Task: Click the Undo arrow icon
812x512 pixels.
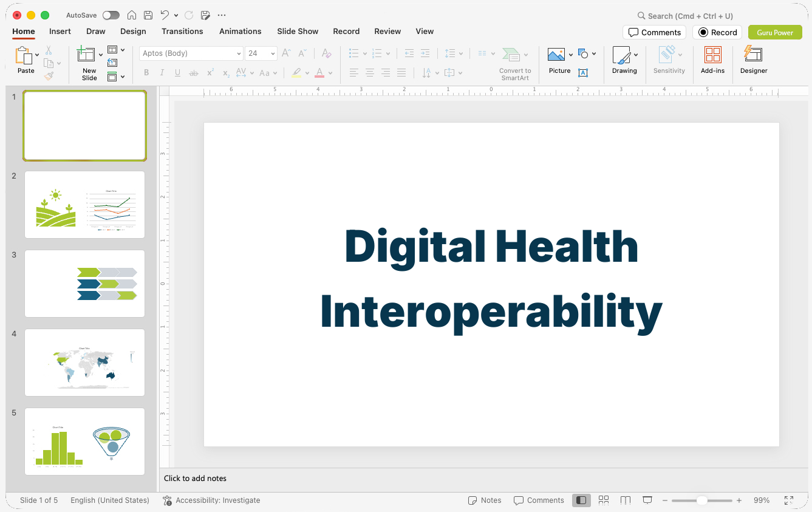Action: [x=165, y=15]
